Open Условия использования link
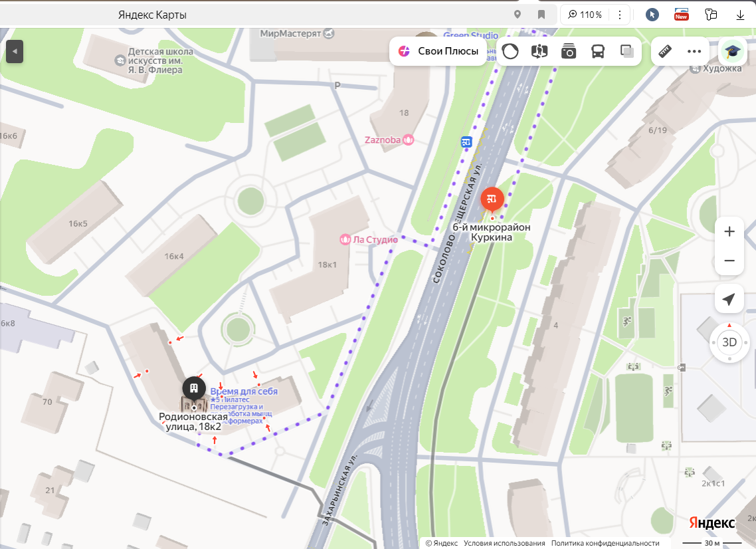 pos(504,543)
